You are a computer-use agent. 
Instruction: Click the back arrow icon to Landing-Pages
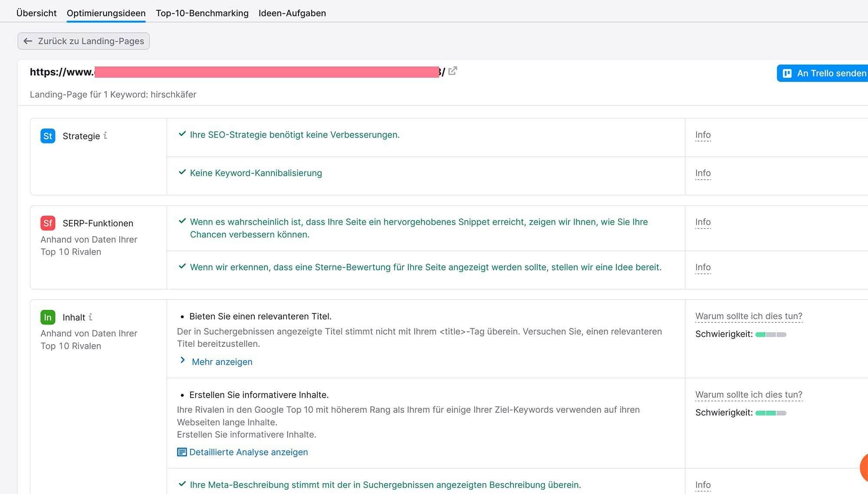click(x=28, y=40)
